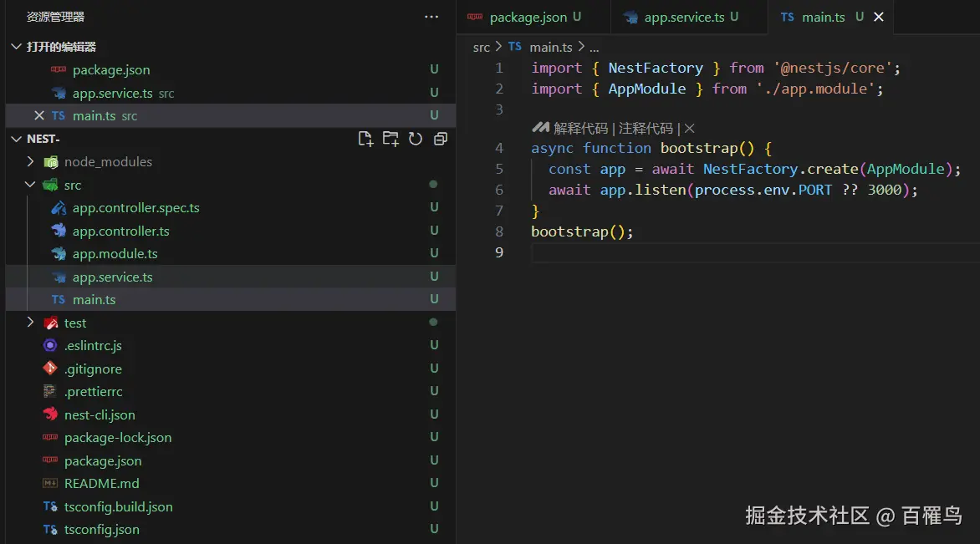This screenshot has width=980, height=544.
Task: Click the New Folder icon in NEST- header
Action: pos(390,139)
